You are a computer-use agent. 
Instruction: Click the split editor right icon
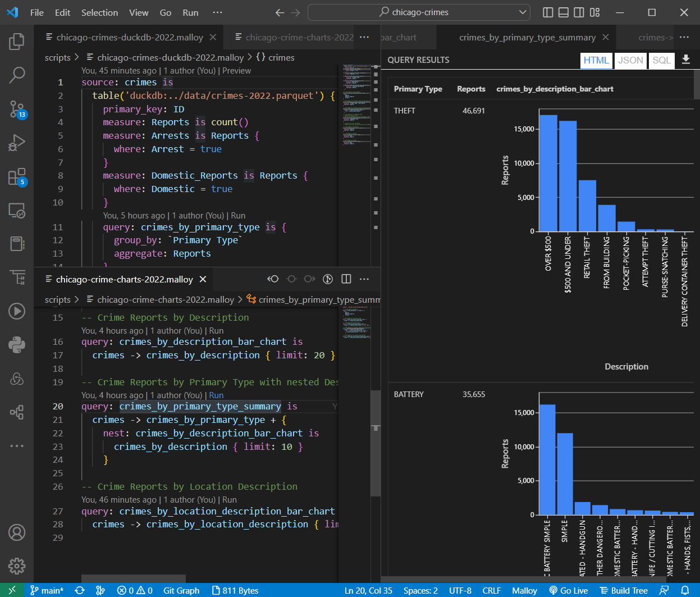tap(346, 279)
